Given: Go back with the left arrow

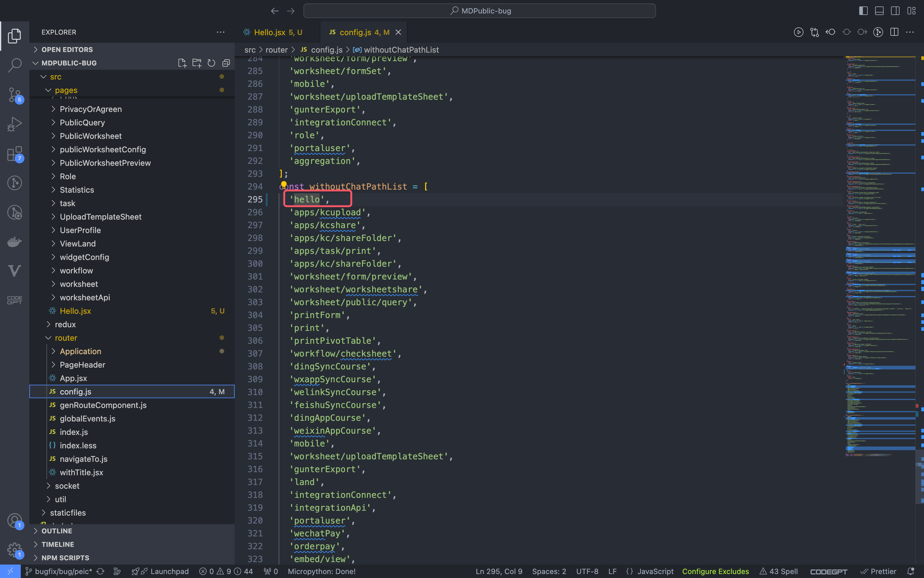Looking at the screenshot, I should 275,11.
